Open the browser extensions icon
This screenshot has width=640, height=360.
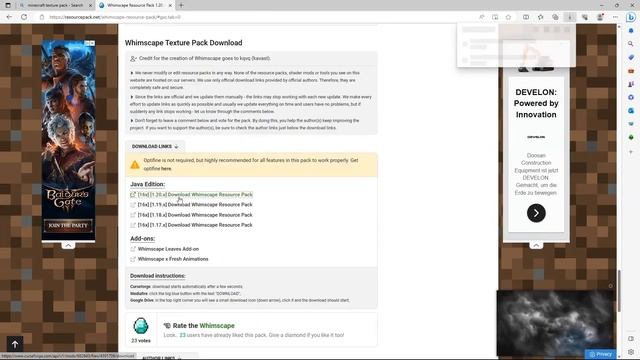(585, 17)
